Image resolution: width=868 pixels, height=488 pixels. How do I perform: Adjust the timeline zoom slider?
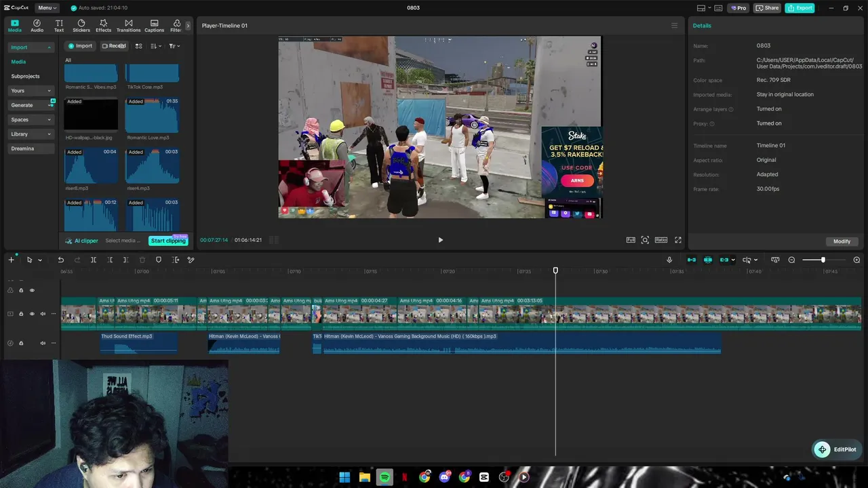[x=823, y=260]
